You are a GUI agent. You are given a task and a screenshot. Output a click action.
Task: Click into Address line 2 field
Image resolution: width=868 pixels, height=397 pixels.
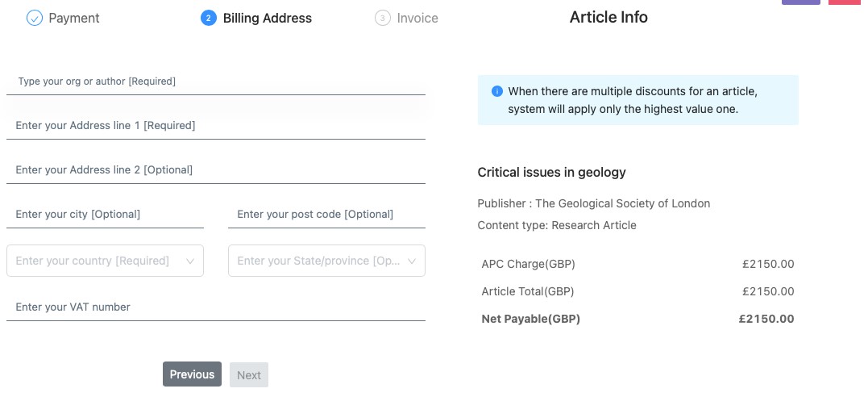tap(215, 170)
